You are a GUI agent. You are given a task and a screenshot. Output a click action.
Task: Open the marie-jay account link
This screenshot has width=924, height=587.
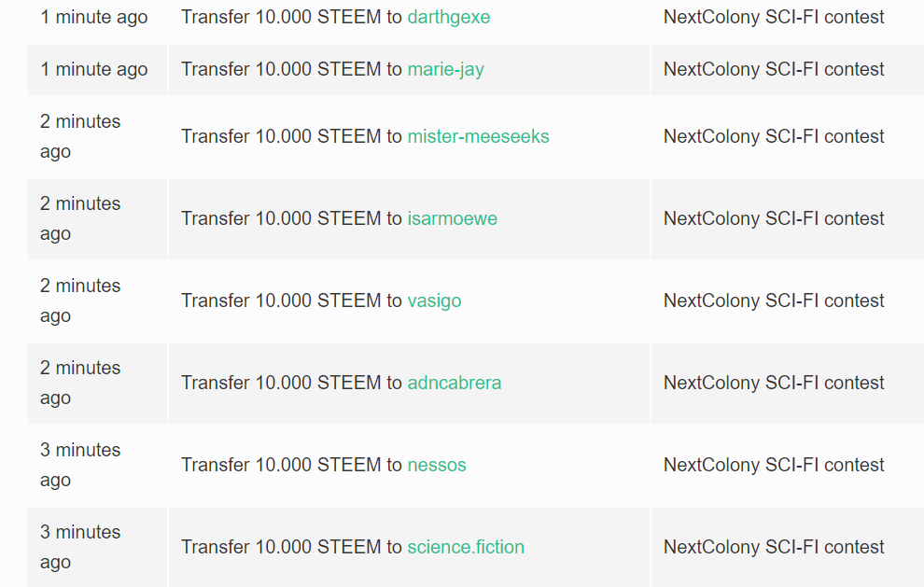pyautogui.click(x=445, y=70)
